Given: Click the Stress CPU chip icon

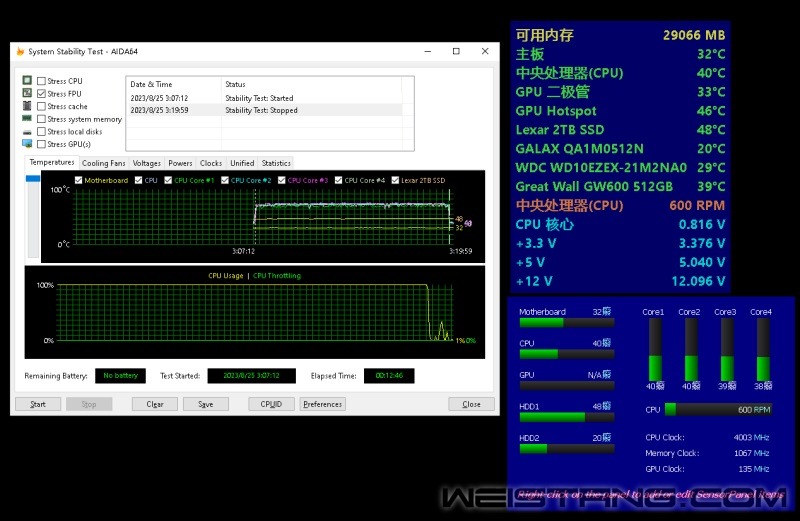Looking at the screenshot, I should click(27, 81).
